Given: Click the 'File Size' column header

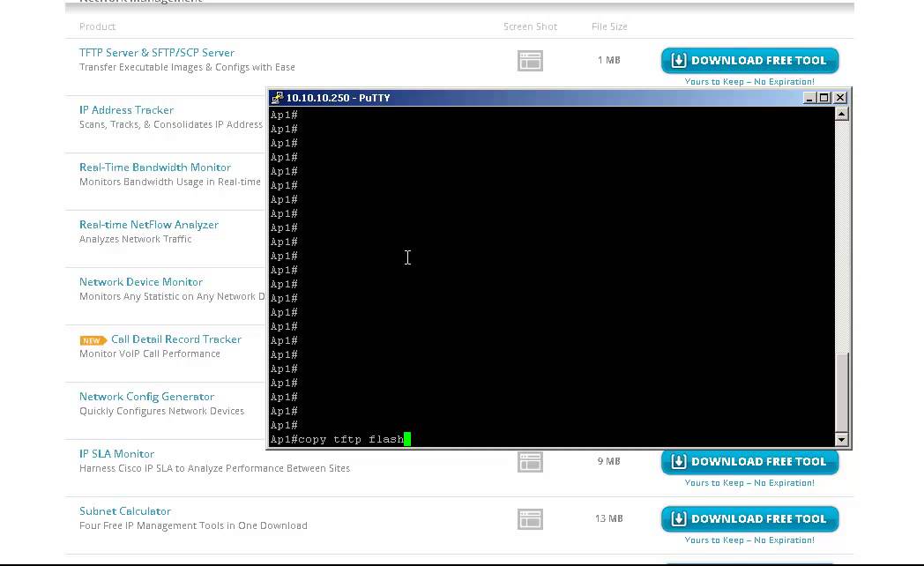Looking at the screenshot, I should (x=609, y=26).
